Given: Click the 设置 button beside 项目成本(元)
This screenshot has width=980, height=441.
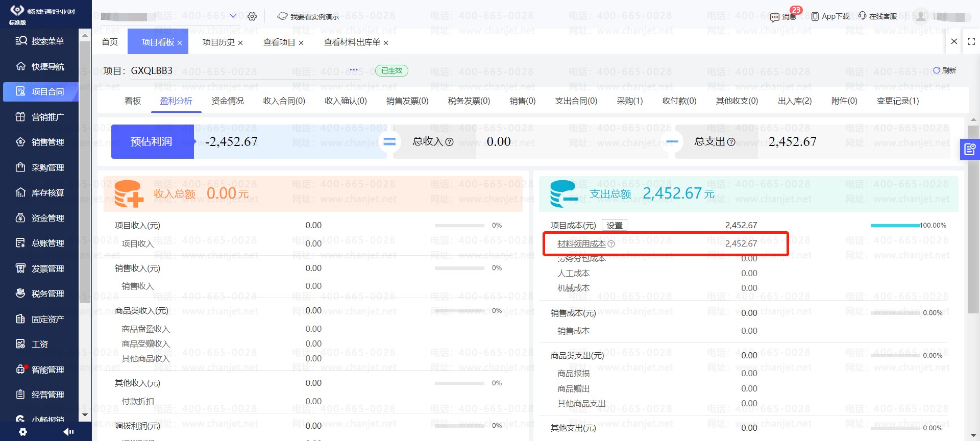Looking at the screenshot, I should (615, 225).
